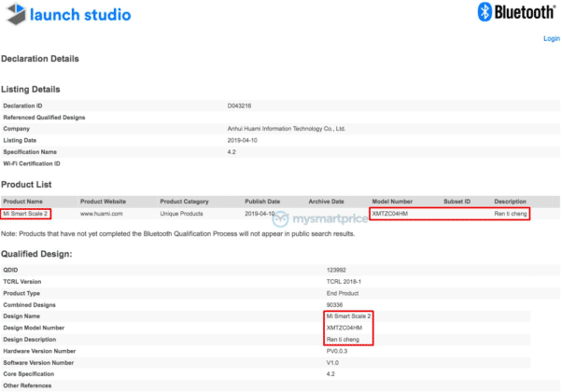This screenshot has width=562, height=392.
Task: Click the Subset ID column header
Action: (457, 202)
